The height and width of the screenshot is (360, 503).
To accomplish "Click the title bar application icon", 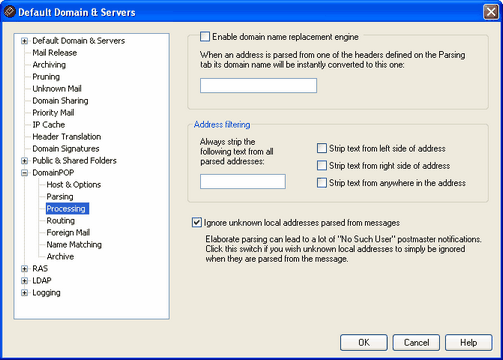I will coord(9,12).
